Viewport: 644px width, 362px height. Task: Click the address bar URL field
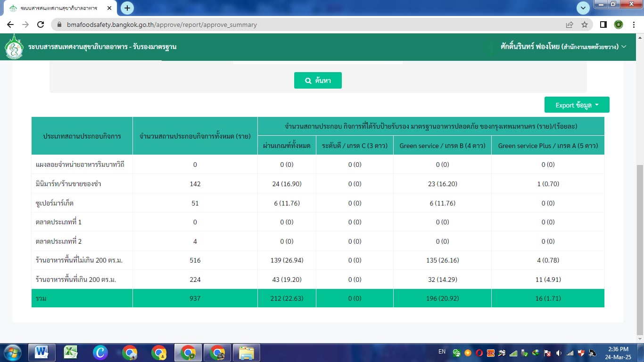coord(311,25)
